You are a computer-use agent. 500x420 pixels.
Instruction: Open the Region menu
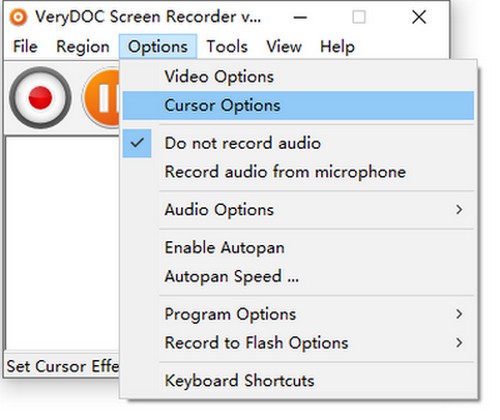pos(83,46)
